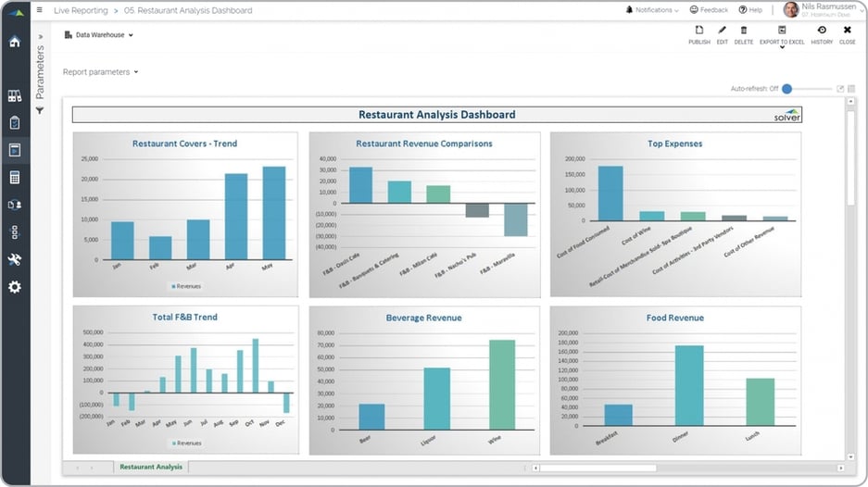The image size is (868, 487).
Task: Click the Feedback link
Action: [x=709, y=10]
